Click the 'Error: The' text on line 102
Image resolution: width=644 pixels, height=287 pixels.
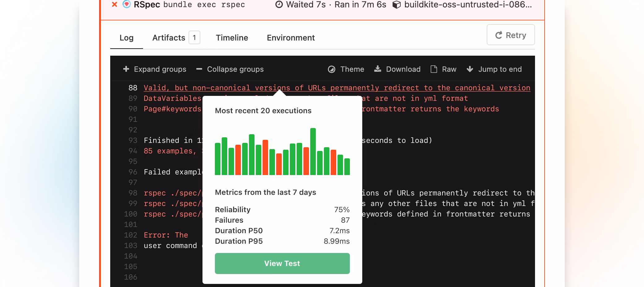[166, 235]
